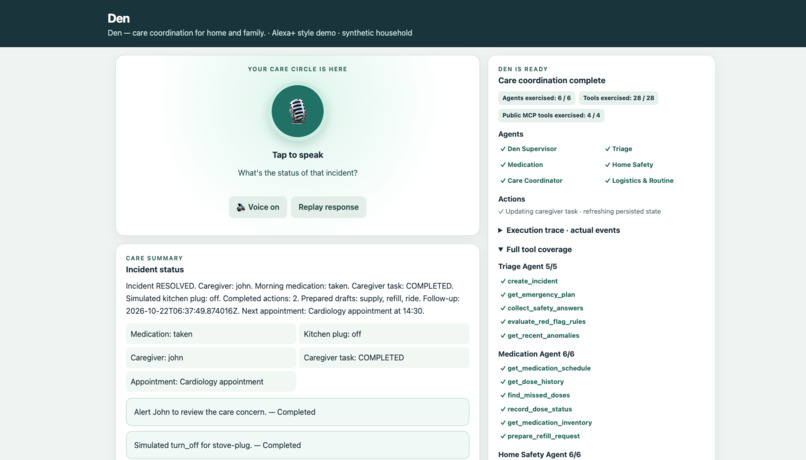This screenshot has width=806, height=460.
Task: Click the Home Safety Agent 6/6 heading
Action: (x=539, y=454)
